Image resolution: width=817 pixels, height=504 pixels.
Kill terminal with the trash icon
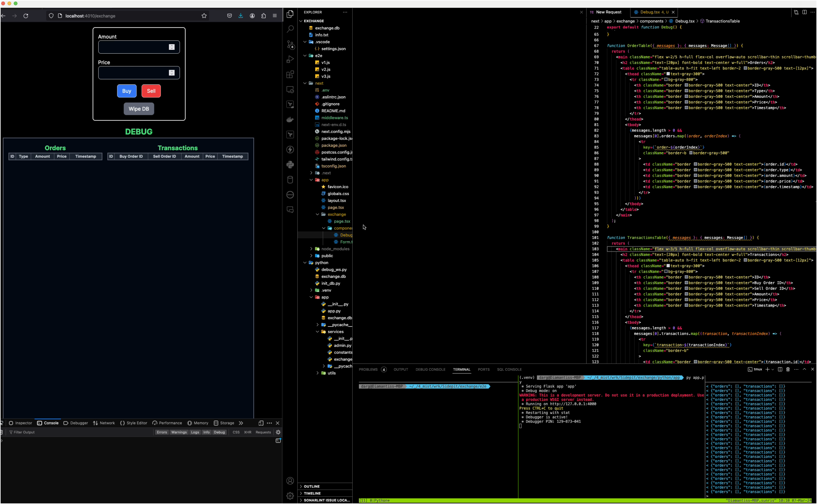(x=788, y=369)
